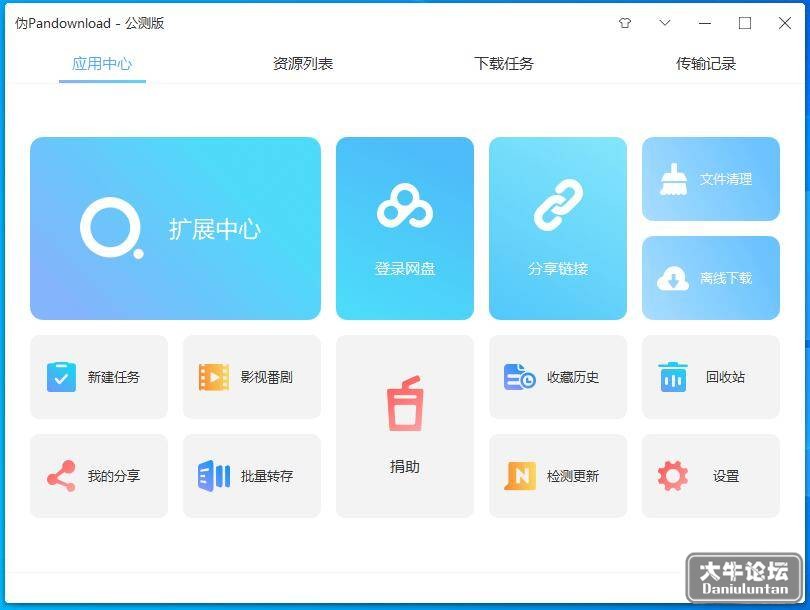Launch 文件清理 broom icon

[x=674, y=179]
